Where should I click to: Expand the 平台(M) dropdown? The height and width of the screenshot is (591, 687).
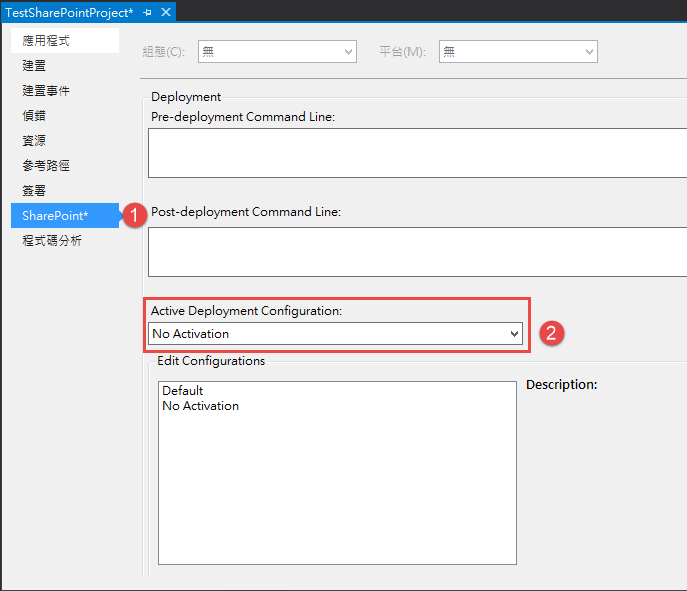coord(518,52)
